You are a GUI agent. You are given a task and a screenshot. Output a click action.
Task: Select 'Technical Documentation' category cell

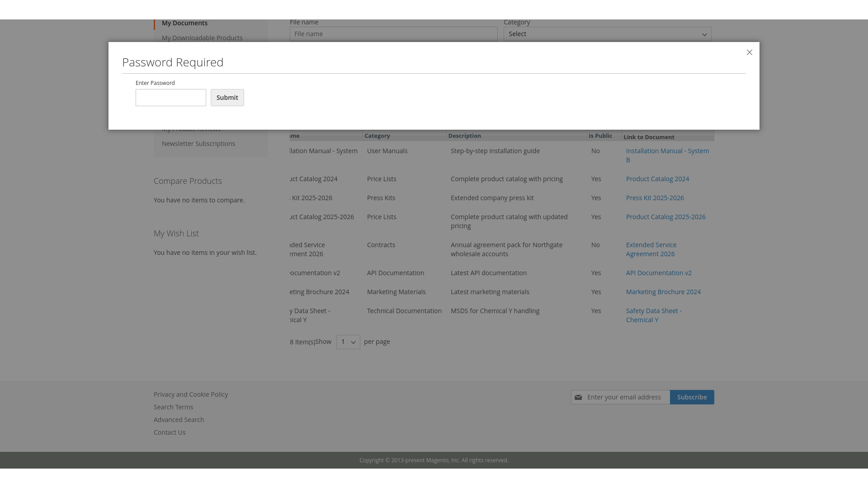tap(404, 311)
